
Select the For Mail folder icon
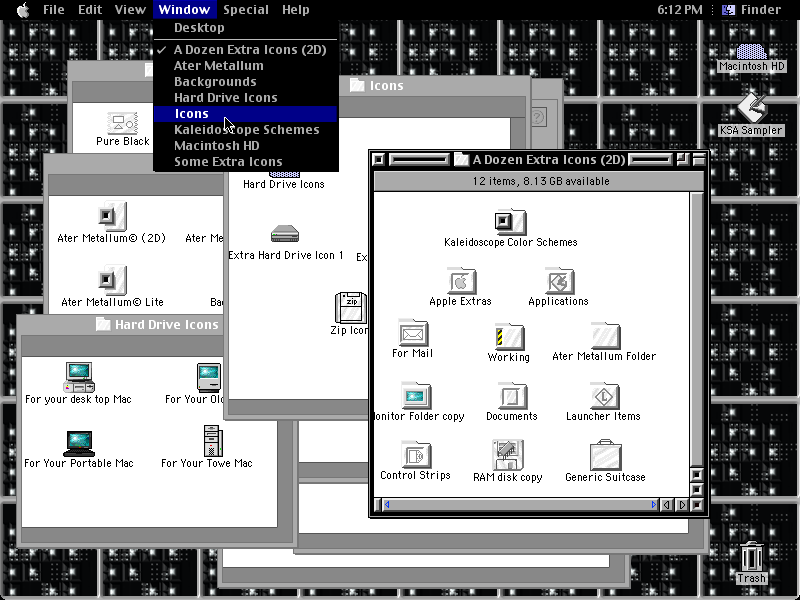(x=413, y=333)
